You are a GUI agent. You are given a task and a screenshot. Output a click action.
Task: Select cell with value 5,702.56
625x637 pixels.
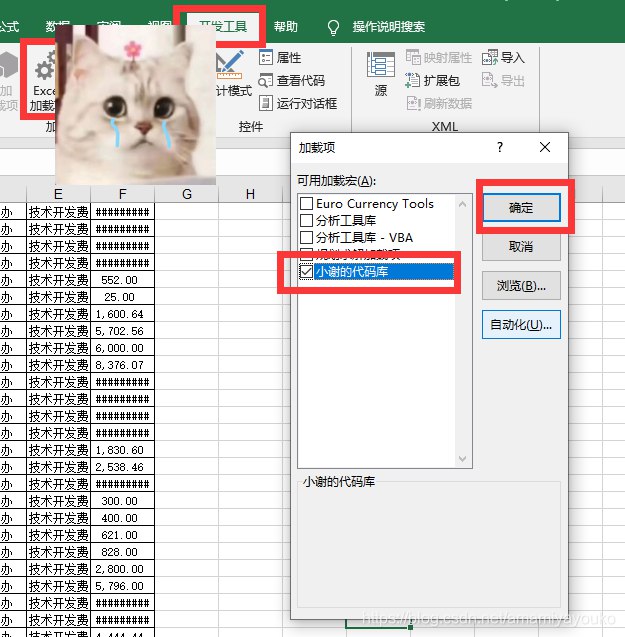click(x=122, y=331)
